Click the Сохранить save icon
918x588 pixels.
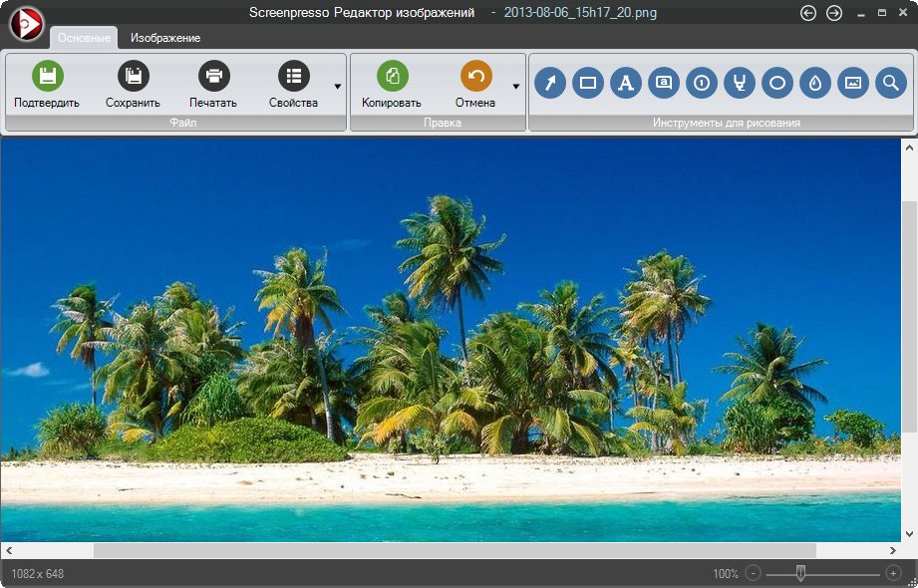click(x=134, y=76)
